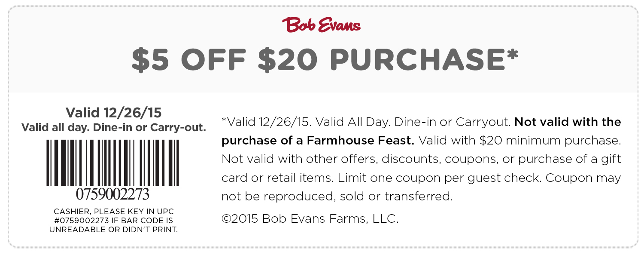This screenshot has width=644, height=255.
Task: Click 'Valid with $20 minimum purchase.' sentence
Action: [x=520, y=141]
